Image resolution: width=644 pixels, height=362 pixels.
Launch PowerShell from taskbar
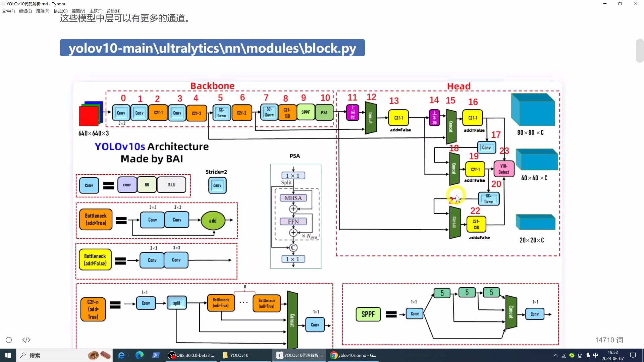click(156, 355)
